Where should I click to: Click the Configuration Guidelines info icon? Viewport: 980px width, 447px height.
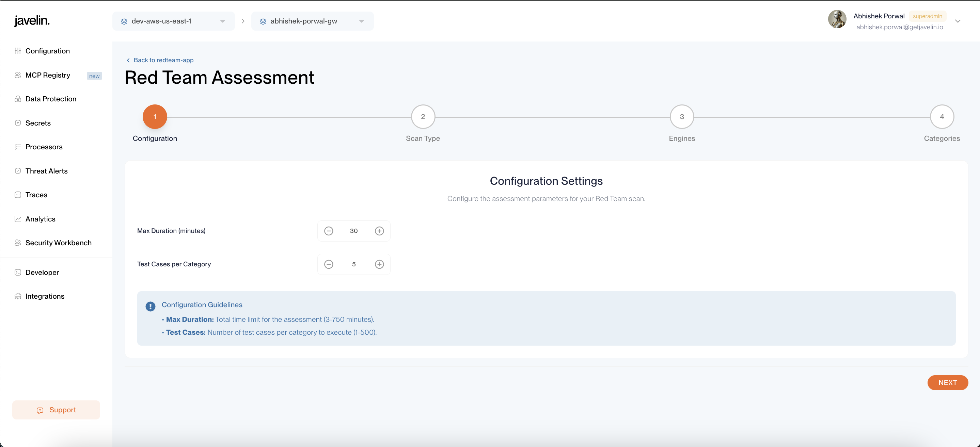(x=150, y=306)
